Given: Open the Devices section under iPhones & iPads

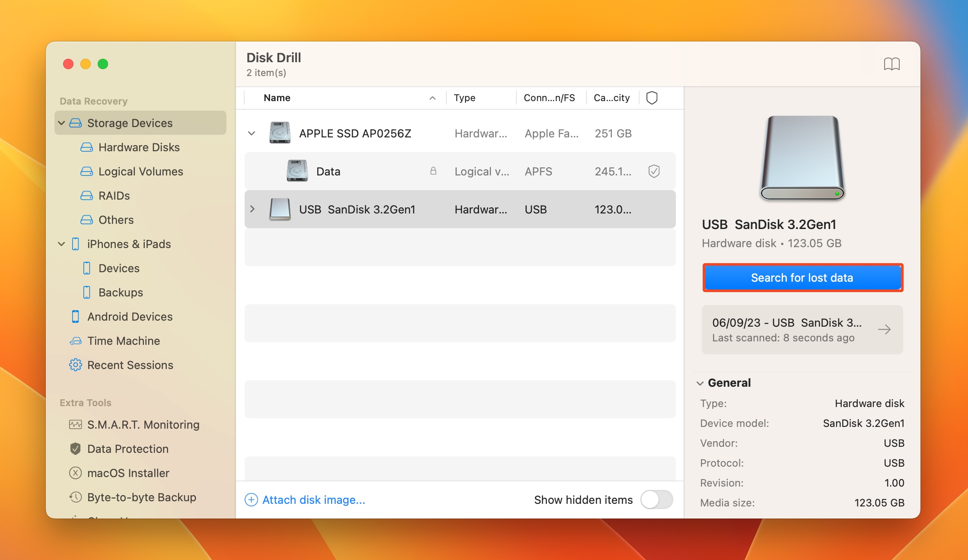Looking at the screenshot, I should (x=118, y=267).
